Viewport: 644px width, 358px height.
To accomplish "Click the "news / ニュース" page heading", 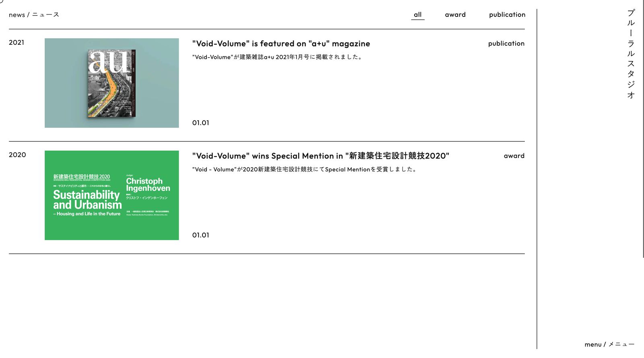I will [34, 15].
